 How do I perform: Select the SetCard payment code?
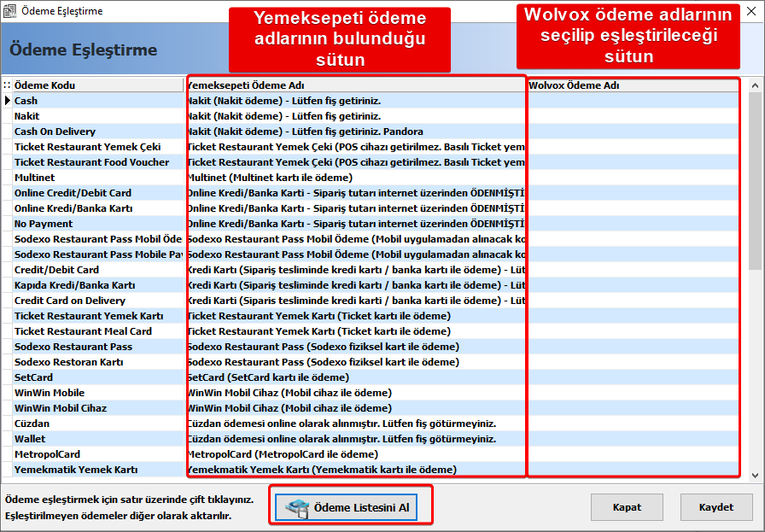98,377
